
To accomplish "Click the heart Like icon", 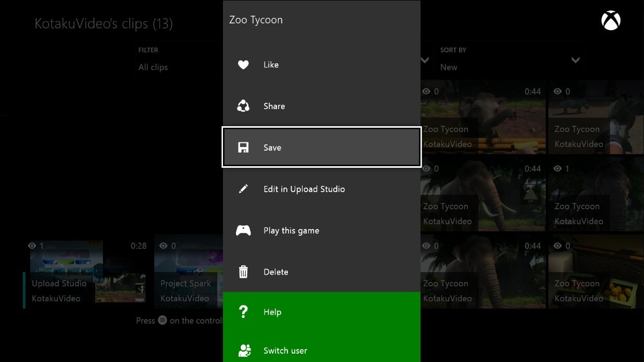I will click(243, 65).
